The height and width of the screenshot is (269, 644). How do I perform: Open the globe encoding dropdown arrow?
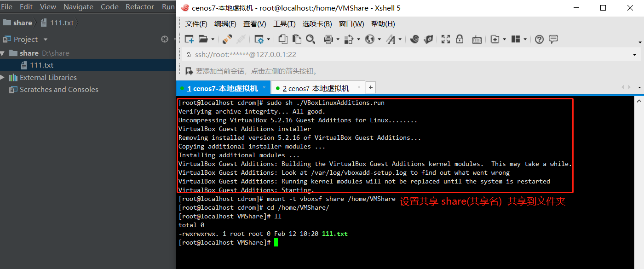379,40
